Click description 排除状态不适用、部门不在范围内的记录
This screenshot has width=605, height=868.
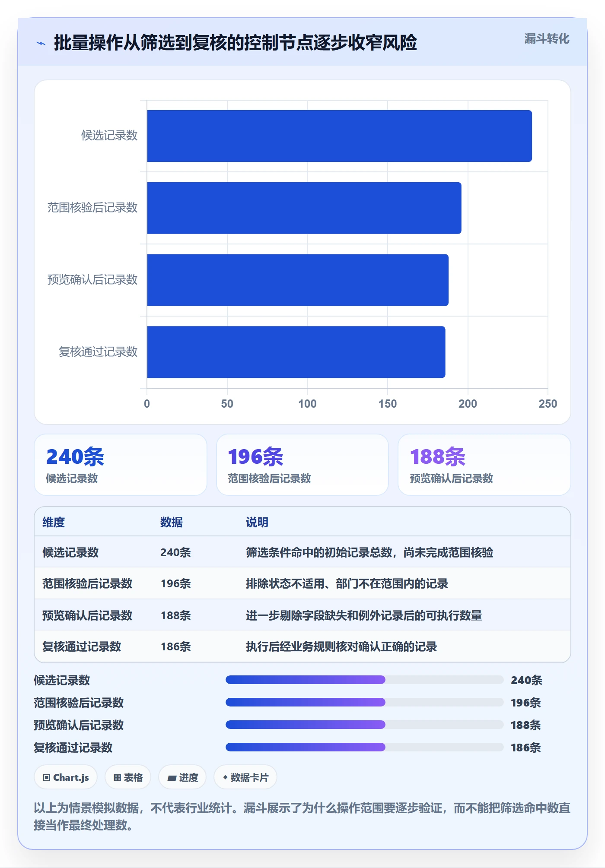click(x=347, y=583)
